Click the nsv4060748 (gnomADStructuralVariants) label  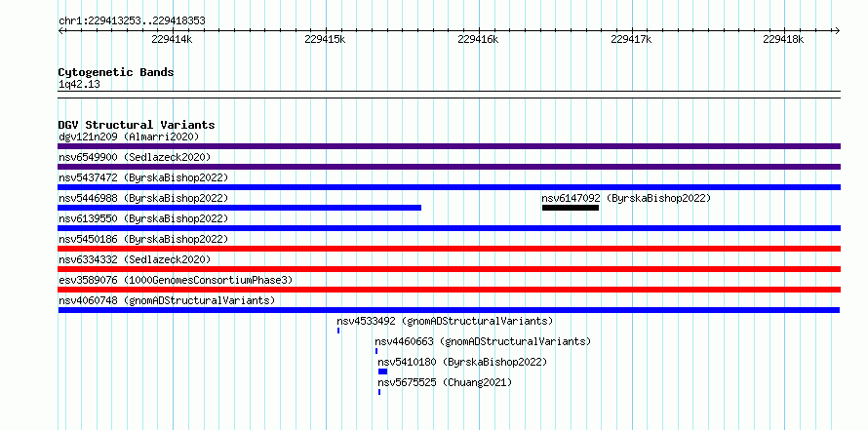point(167,300)
